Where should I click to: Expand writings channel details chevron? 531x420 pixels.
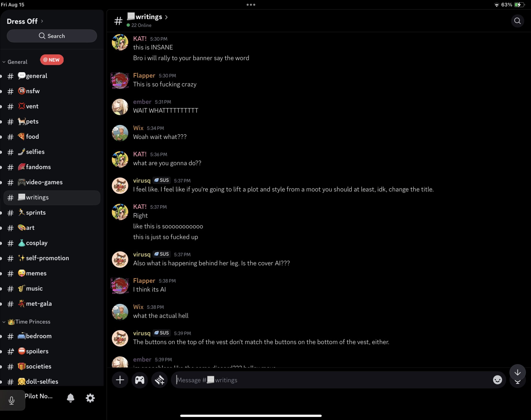167,17
